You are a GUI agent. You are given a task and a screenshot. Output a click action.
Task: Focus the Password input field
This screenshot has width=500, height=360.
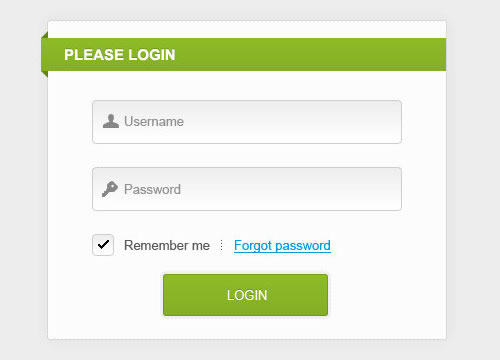coord(247,189)
